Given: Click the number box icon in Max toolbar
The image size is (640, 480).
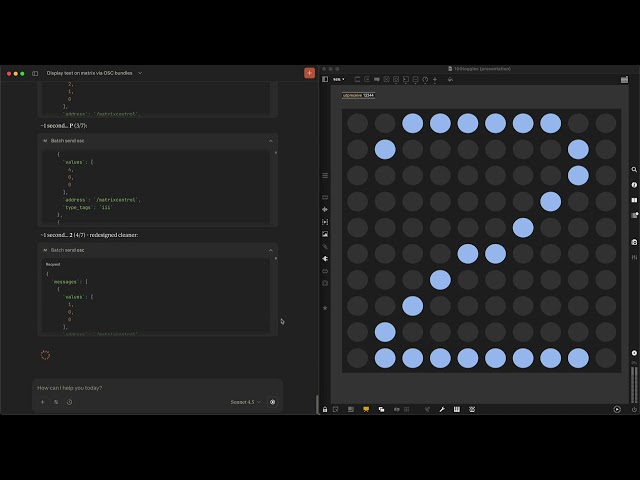Looking at the screenshot, I should pyautogui.click(x=406, y=79).
